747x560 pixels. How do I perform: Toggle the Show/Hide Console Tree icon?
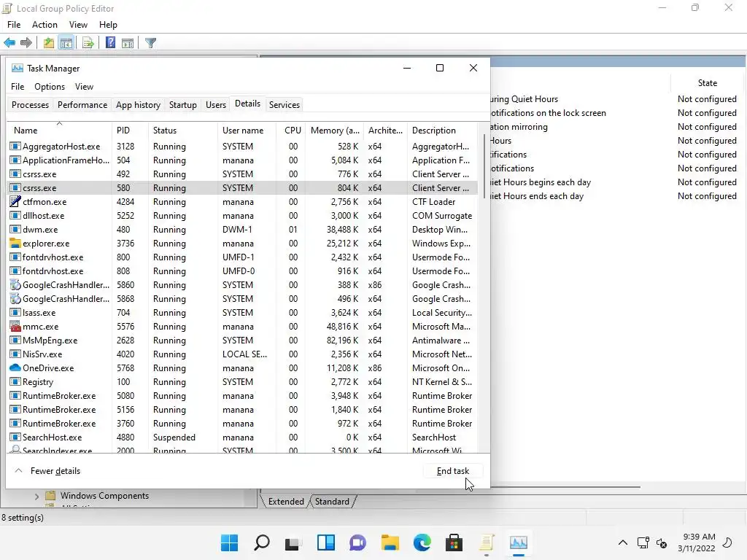coord(66,43)
